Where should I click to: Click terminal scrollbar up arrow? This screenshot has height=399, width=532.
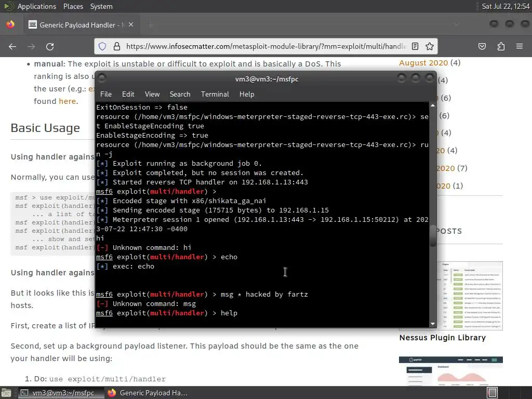433,106
